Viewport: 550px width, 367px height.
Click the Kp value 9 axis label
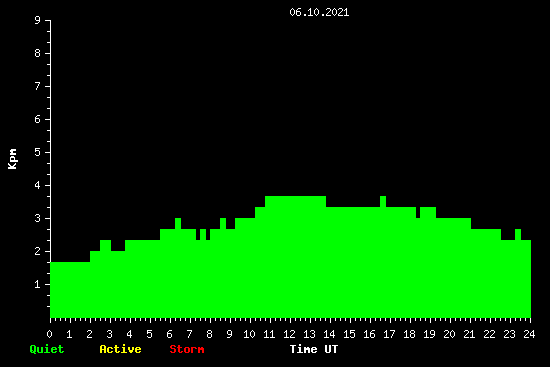point(38,20)
